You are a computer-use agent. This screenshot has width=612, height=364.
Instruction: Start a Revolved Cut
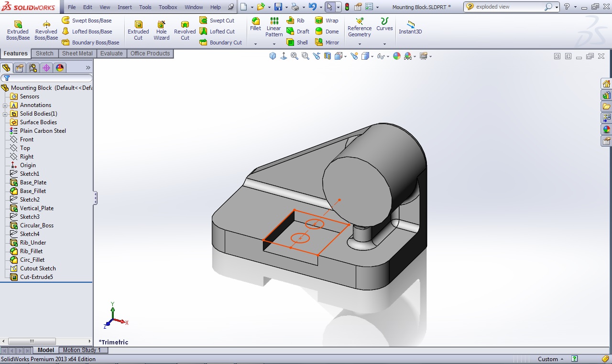pyautogui.click(x=185, y=30)
